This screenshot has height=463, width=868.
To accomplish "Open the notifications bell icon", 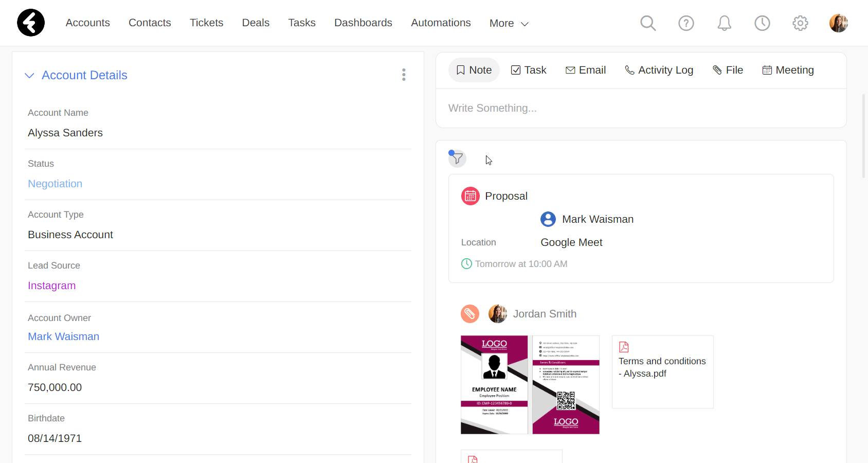I will tap(724, 23).
